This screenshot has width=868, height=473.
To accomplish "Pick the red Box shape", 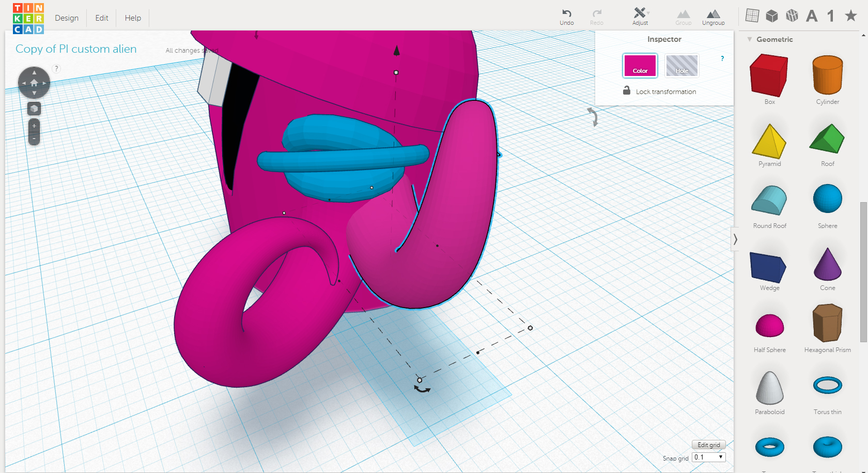I will pyautogui.click(x=769, y=75).
